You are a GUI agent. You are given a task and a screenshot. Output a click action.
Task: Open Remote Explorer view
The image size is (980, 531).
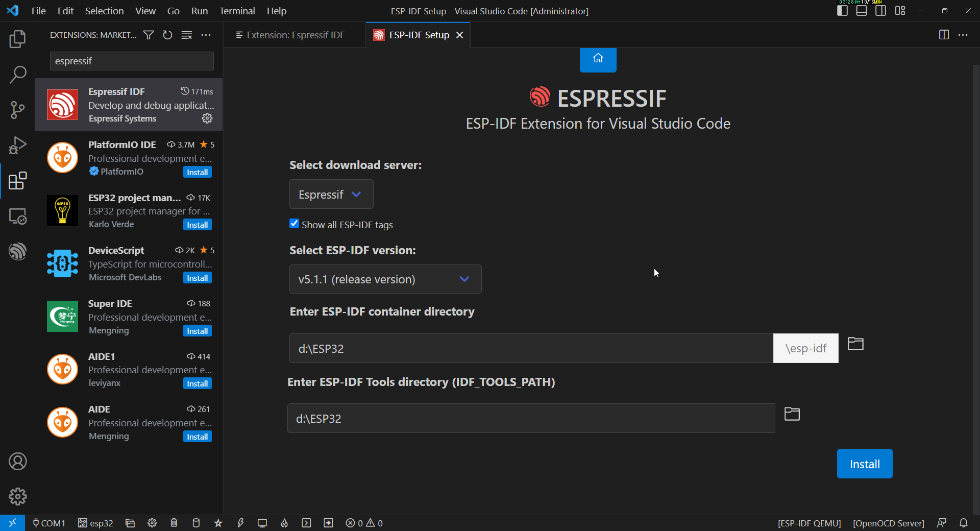coord(17,216)
